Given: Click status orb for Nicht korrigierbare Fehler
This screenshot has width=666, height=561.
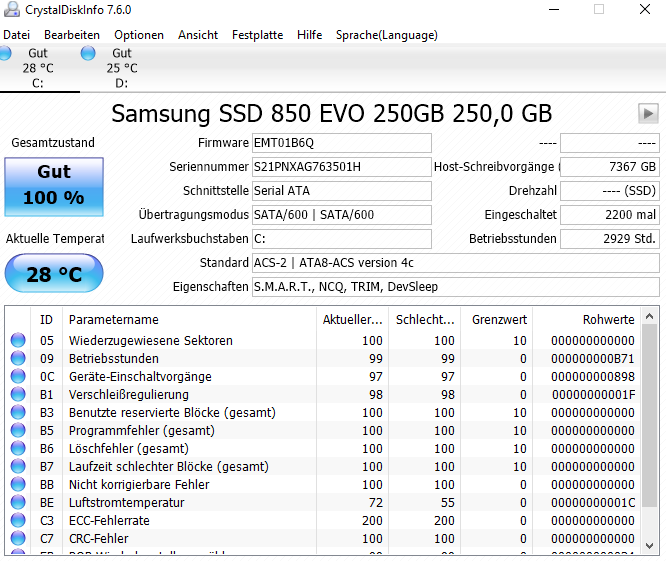Looking at the screenshot, I should coord(18,484).
